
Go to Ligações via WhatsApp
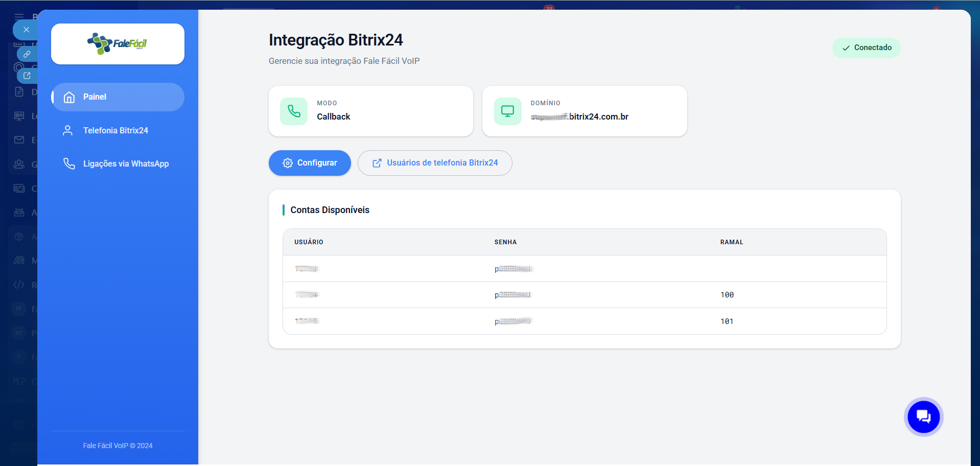[x=126, y=164]
